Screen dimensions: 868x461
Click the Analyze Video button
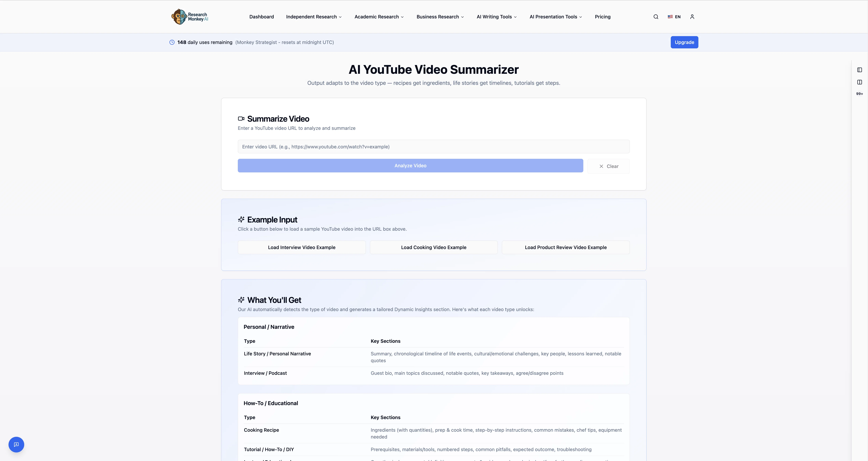click(x=410, y=166)
